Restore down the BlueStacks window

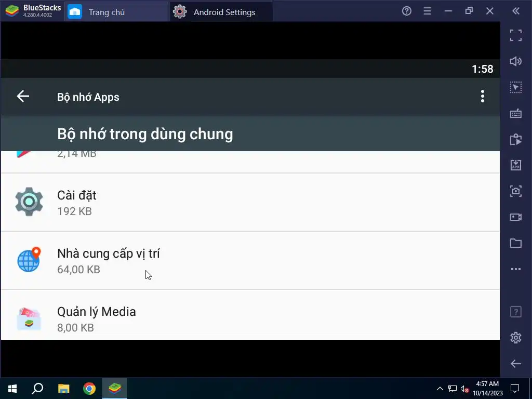(469, 11)
